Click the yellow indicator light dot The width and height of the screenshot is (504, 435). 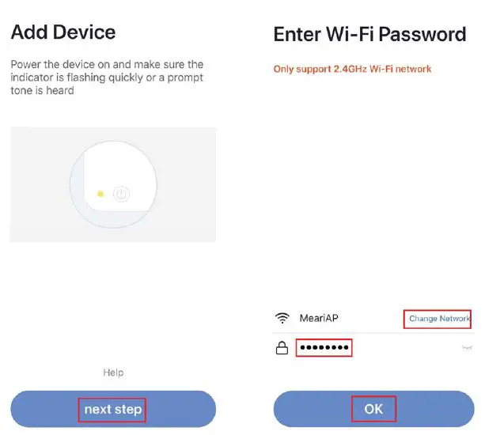coord(100,194)
